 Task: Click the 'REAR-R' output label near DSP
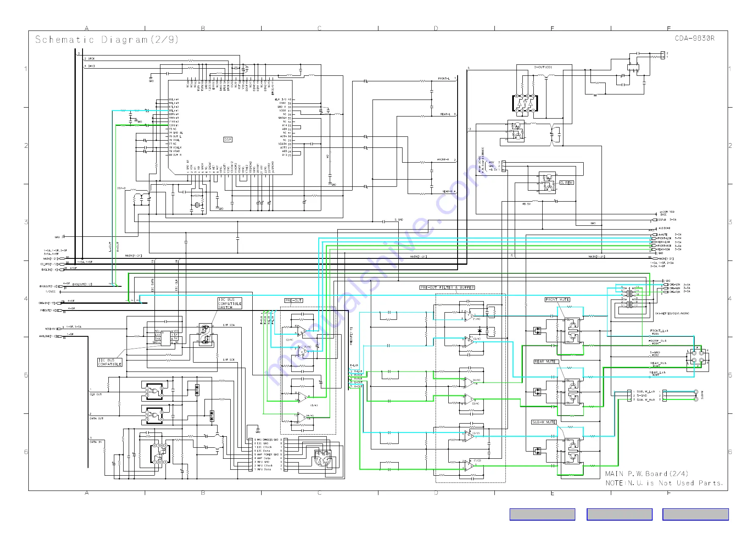(448, 191)
